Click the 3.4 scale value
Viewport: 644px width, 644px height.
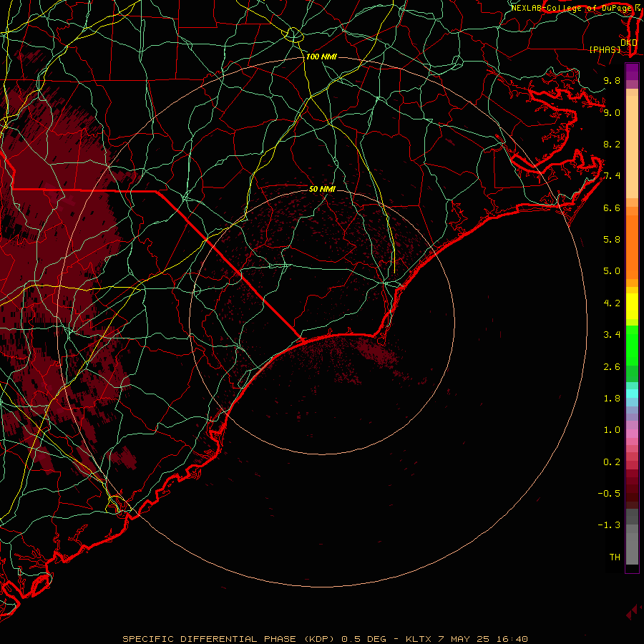(612, 335)
